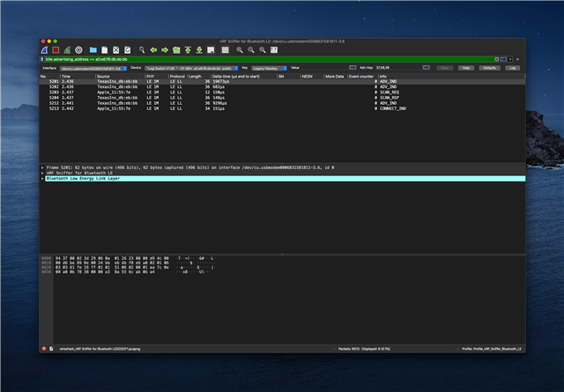Click the Clear button

[x=444, y=68]
